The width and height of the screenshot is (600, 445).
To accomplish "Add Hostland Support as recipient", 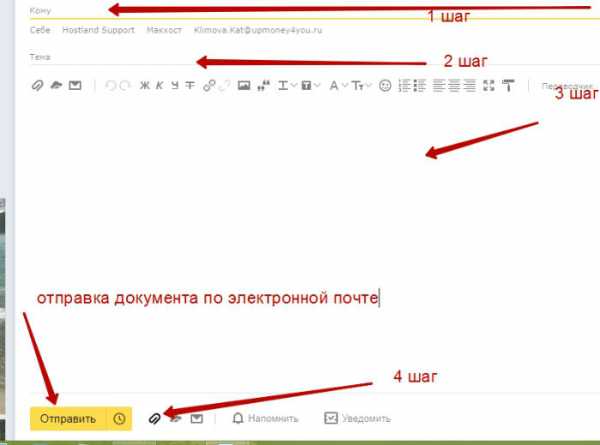I will pyautogui.click(x=98, y=30).
